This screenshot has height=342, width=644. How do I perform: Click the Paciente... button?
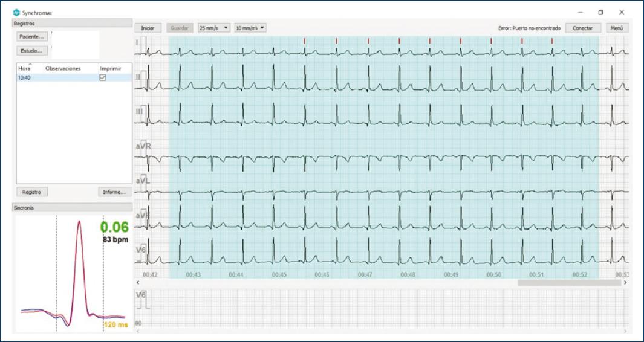32,36
